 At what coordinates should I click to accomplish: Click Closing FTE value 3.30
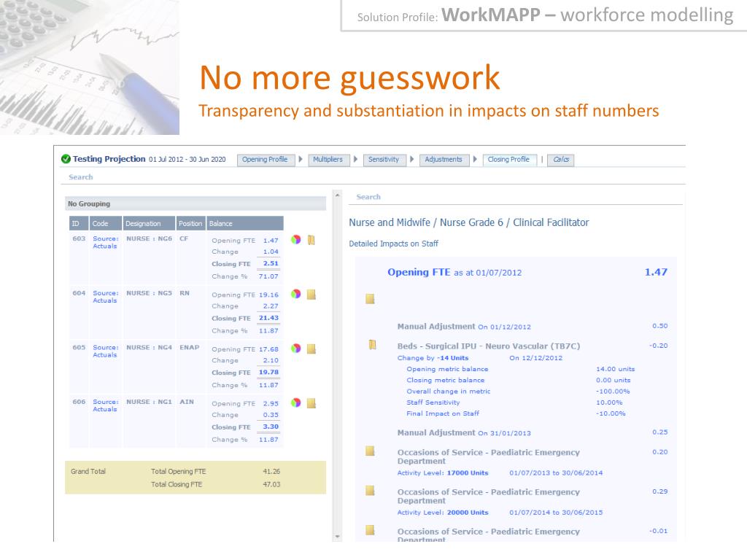(x=271, y=427)
